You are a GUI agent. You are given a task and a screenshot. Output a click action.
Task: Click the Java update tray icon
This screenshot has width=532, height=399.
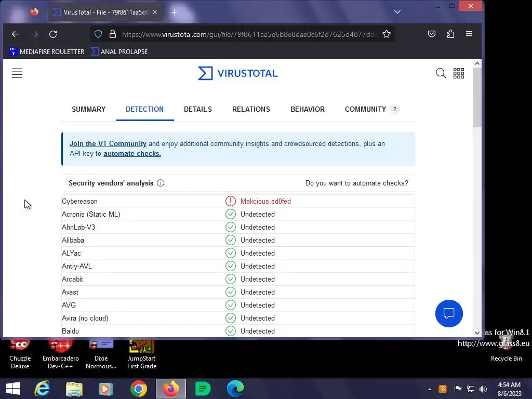tap(443, 389)
